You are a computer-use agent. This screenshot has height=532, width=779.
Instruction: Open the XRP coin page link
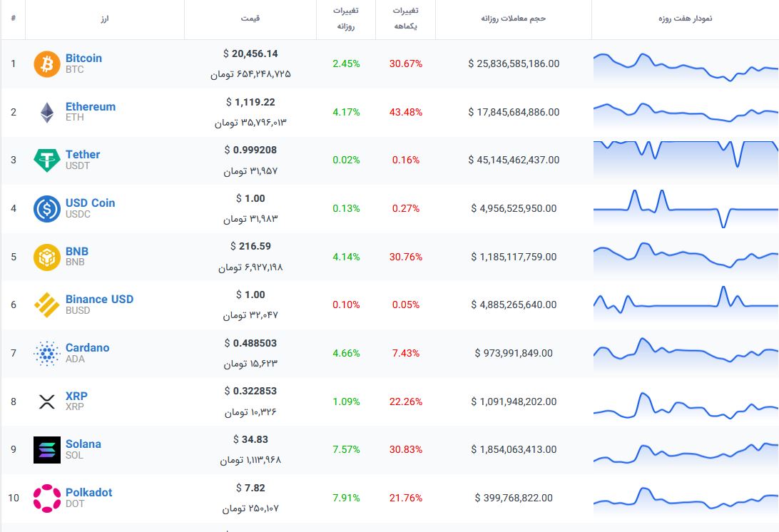coord(76,396)
